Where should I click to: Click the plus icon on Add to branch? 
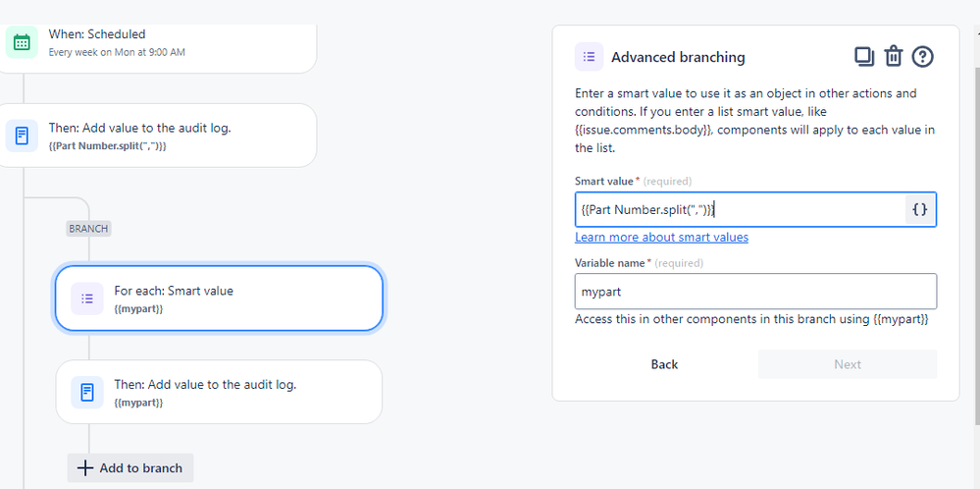pos(84,467)
